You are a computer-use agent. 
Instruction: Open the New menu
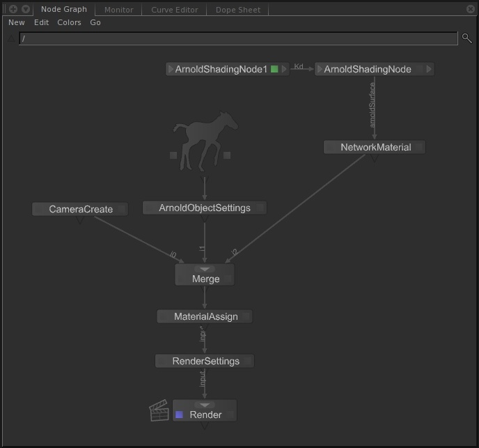17,22
